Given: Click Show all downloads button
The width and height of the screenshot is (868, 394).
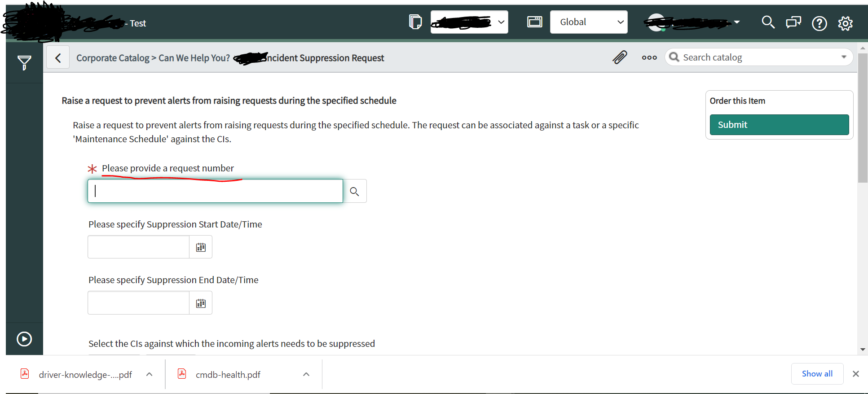Looking at the screenshot, I should click(x=817, y=374).
